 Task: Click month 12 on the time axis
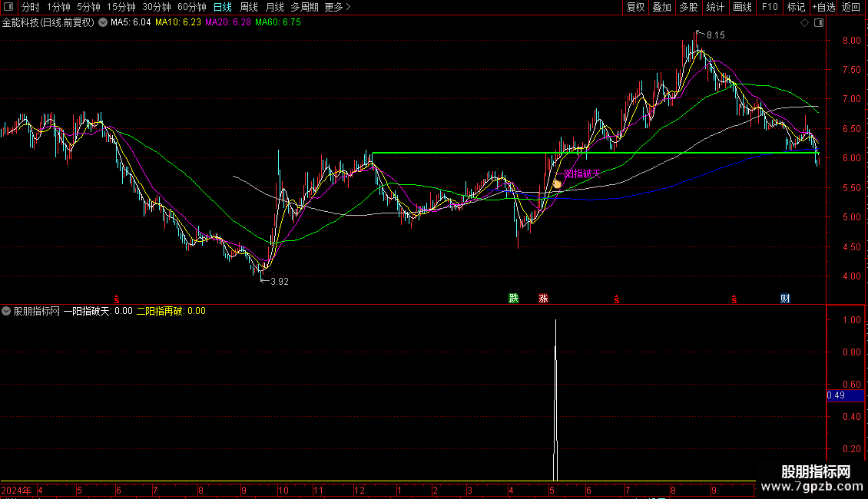359,491
